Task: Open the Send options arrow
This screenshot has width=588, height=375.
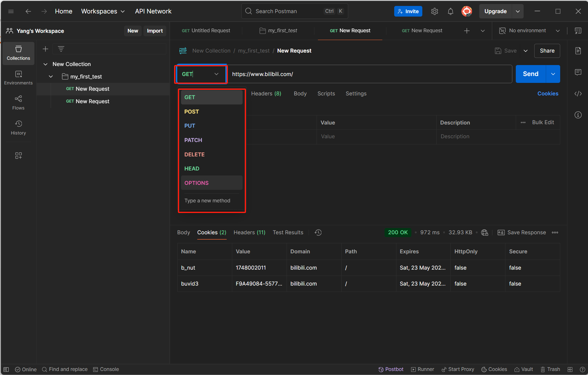Action: pos(553,74)
